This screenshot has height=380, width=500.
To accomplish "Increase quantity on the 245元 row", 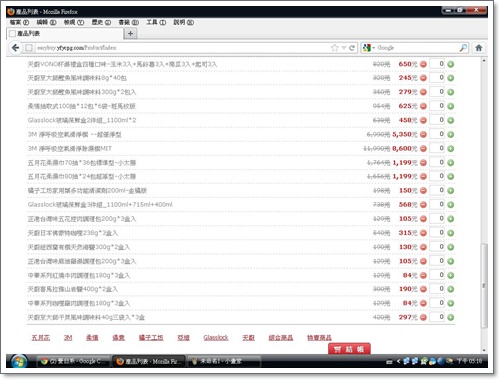I will (x=451, y=78).
